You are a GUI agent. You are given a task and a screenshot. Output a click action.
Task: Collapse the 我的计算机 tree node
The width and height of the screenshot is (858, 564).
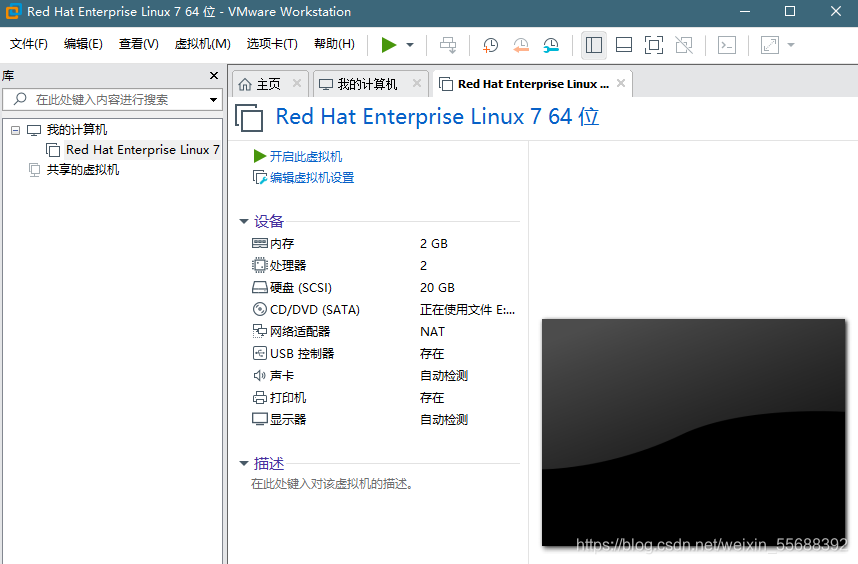coord(15,130)
